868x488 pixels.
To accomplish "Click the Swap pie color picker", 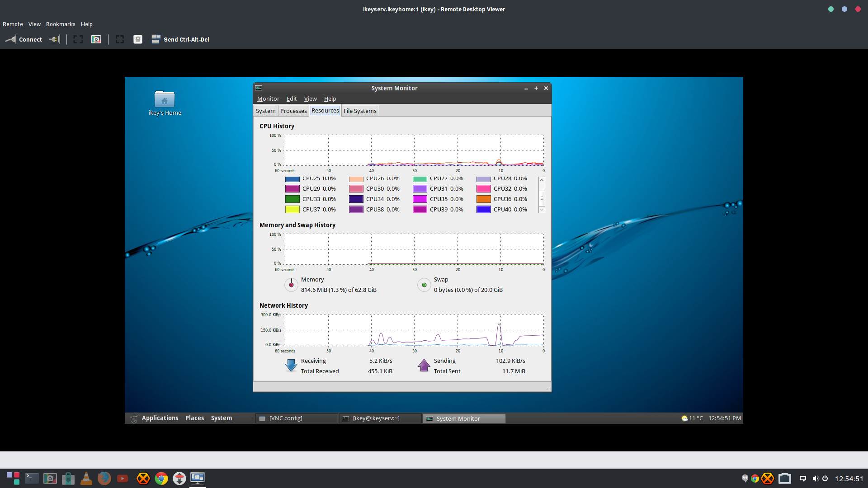I will (424, 285).
